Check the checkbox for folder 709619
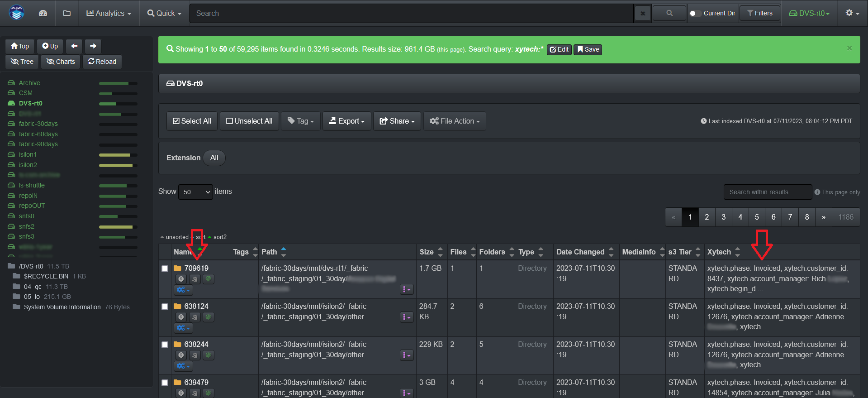 pos(165,269)
